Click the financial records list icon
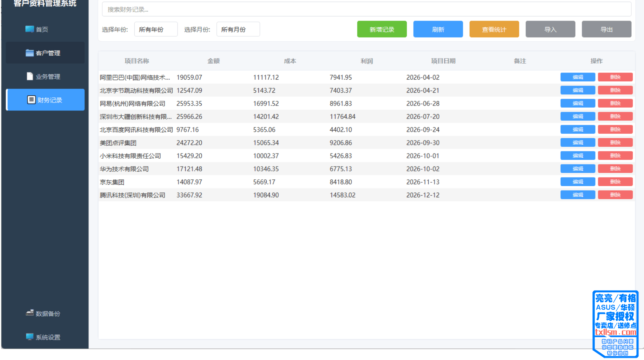The width and height of the screenshot is (644, 360). (31, 100)
